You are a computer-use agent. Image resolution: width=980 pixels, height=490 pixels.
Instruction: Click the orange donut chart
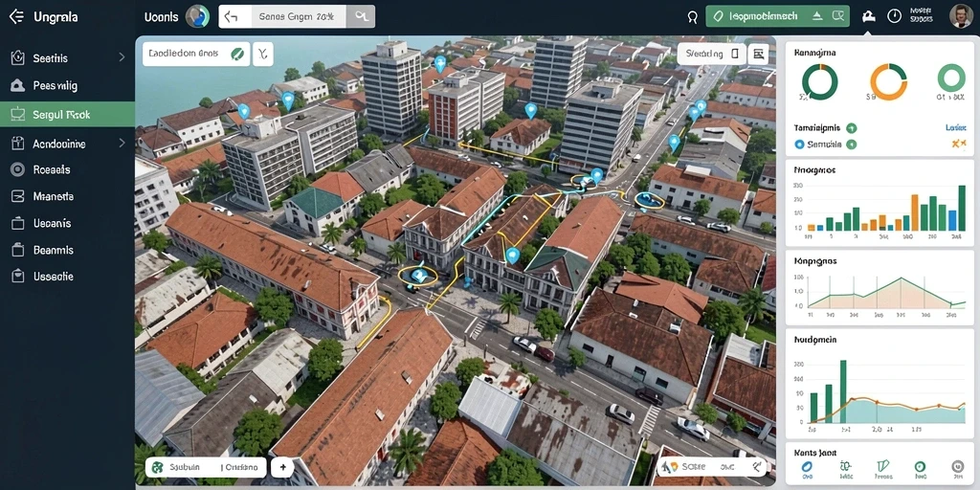tap(888, 82)
